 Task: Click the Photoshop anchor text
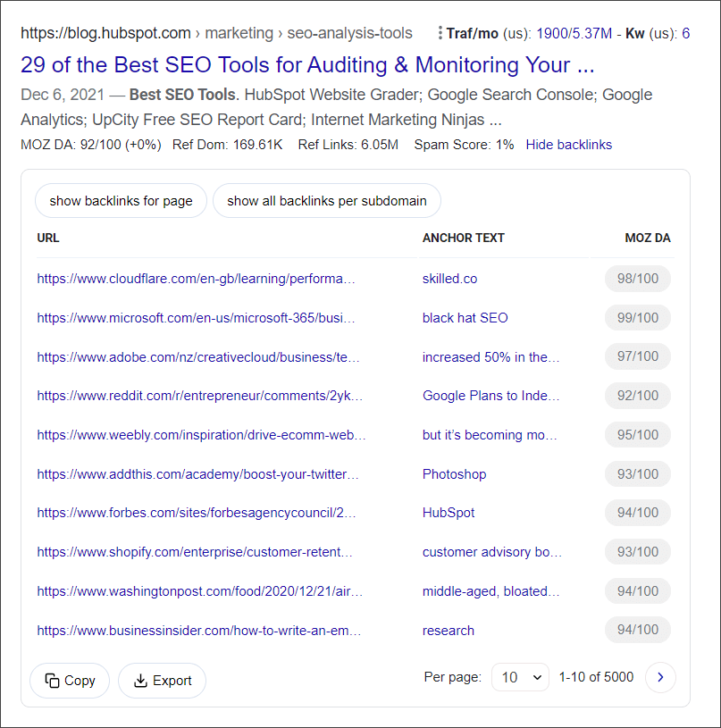(455, 474)
